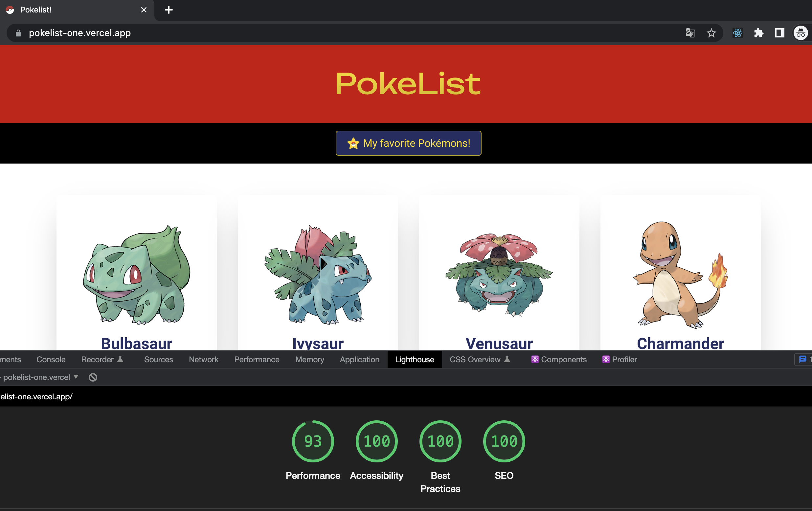The height and width of the screenshot is (511, 812).
Task: Toggle the browser side panel icon
Action: (x=779, y=33)
